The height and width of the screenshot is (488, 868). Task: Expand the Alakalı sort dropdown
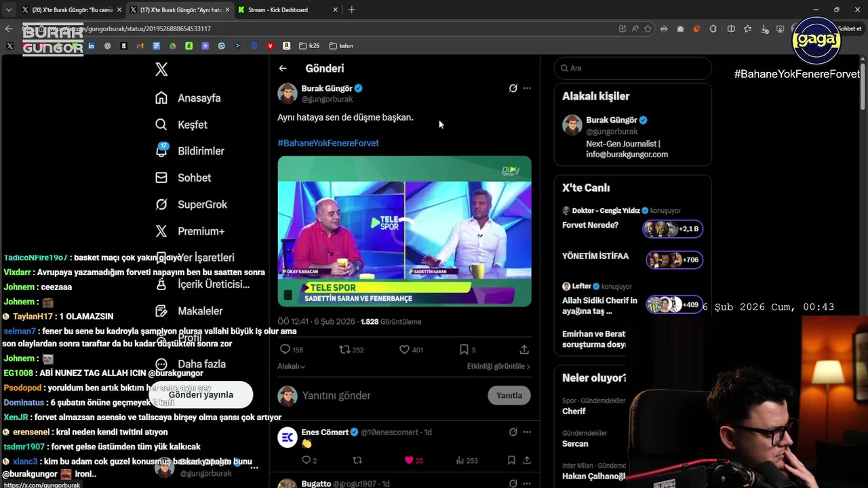(x=292, y=366)
